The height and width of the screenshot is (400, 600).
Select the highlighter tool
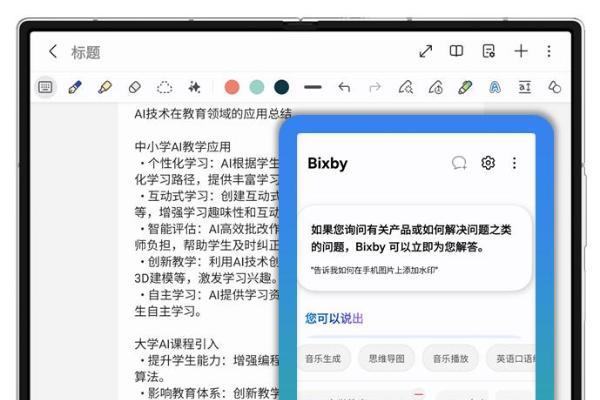click(104, 87)
